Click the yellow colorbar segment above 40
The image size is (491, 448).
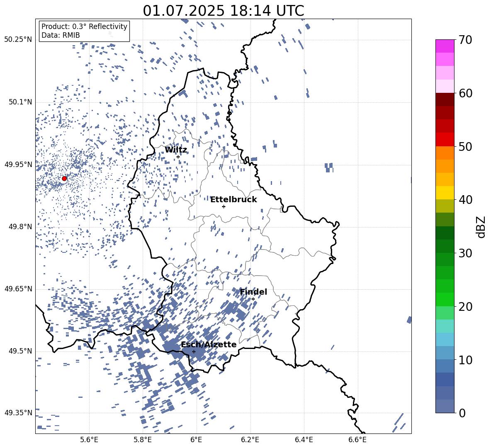[445, 193]
